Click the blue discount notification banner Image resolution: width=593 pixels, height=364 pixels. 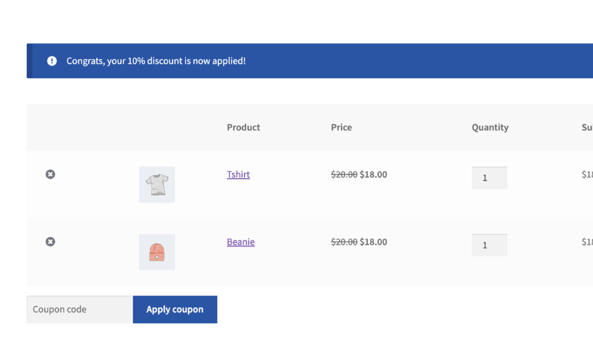(x=310, y=60)
